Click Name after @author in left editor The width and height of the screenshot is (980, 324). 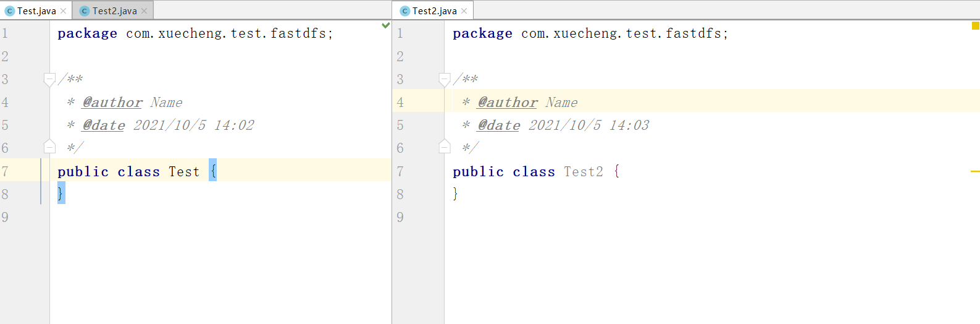pos(166,102)
